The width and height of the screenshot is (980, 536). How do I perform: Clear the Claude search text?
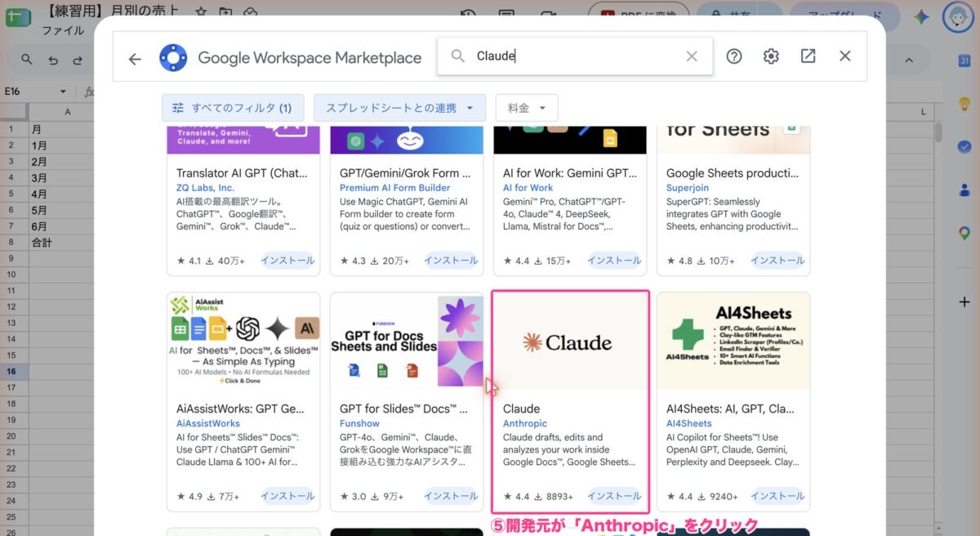[692, 56]
